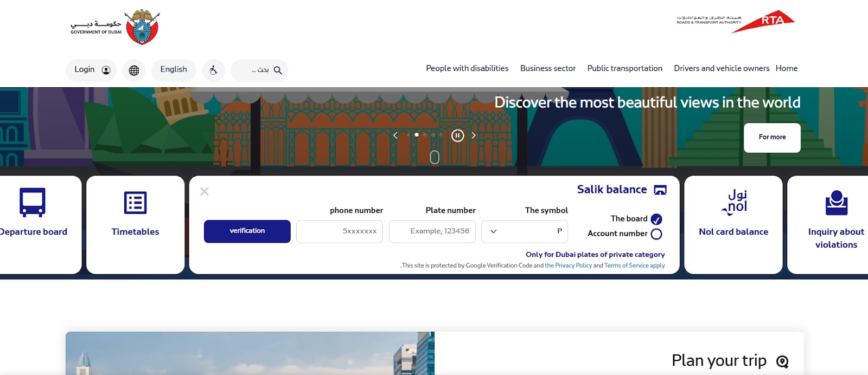The height and width of the screenshot is (375, 868).
Task: Open Inquiry about violations card
Action: pyautogui.click(x=828, y=224)
